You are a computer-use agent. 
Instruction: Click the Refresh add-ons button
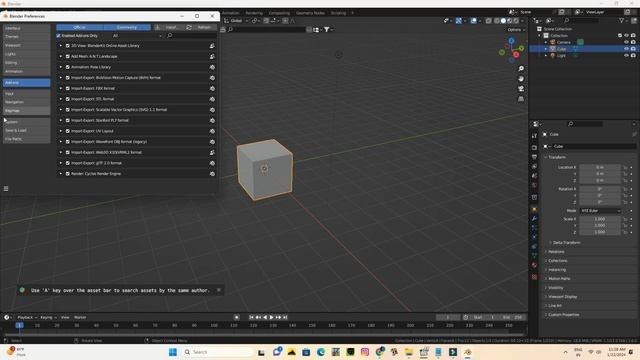(200, 27)
